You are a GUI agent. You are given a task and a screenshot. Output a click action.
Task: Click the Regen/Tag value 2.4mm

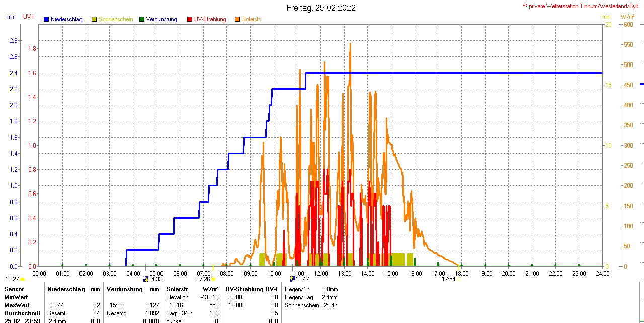click(331, 297)
